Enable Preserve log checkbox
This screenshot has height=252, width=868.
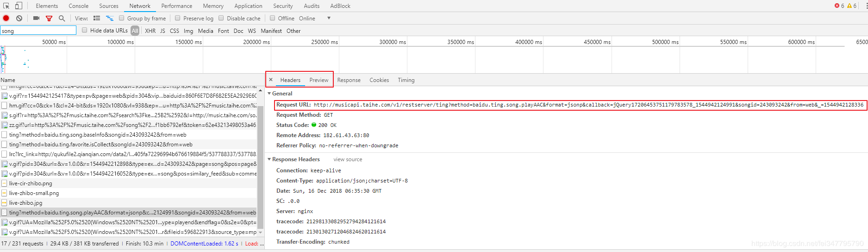pos(177,18)
